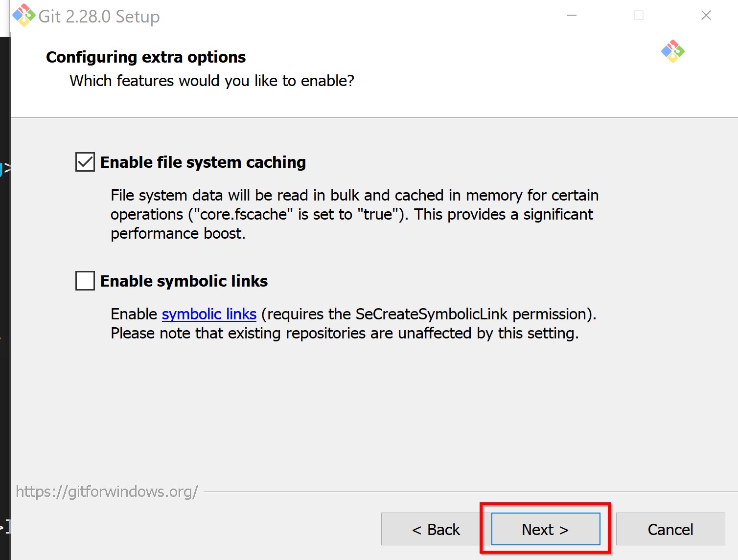Viewport: 738px width, 560px height.
Task: Click the "Configuring extra options" heading
Action: pos(146,57)
